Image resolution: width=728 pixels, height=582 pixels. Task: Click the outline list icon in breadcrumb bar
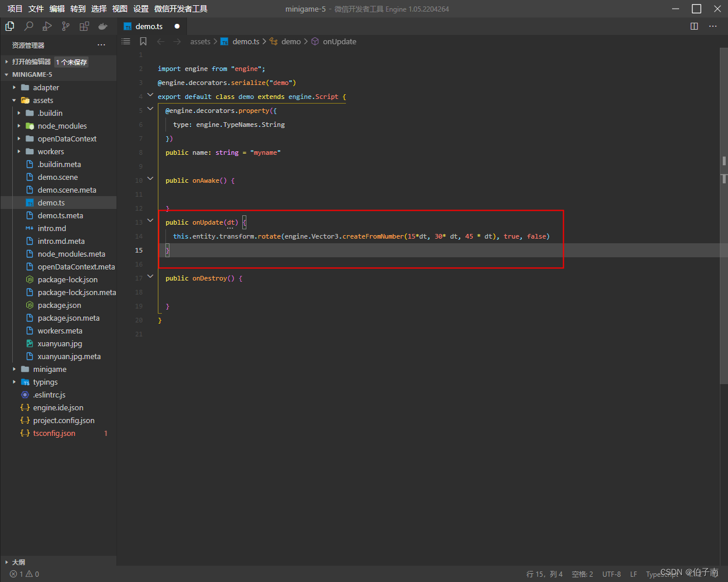[x=126, y=41]
